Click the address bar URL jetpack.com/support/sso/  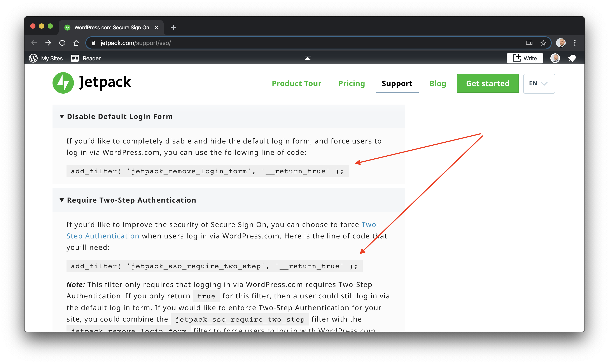point(135,43)
